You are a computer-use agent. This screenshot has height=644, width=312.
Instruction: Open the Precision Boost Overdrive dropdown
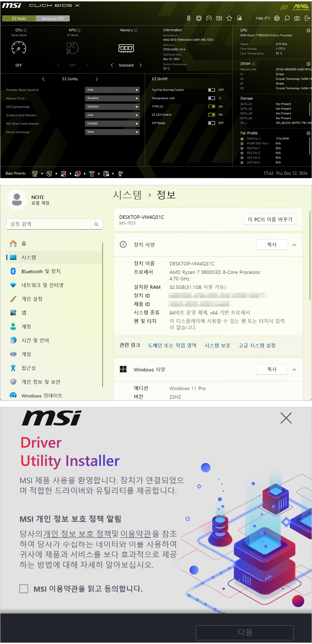point(112,90)
